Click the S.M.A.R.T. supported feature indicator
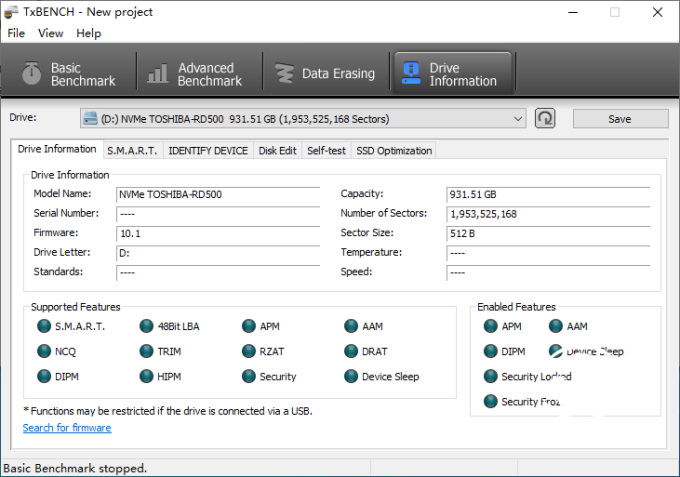The width and height of the screenshot is (680, 477). pos(44,326)
